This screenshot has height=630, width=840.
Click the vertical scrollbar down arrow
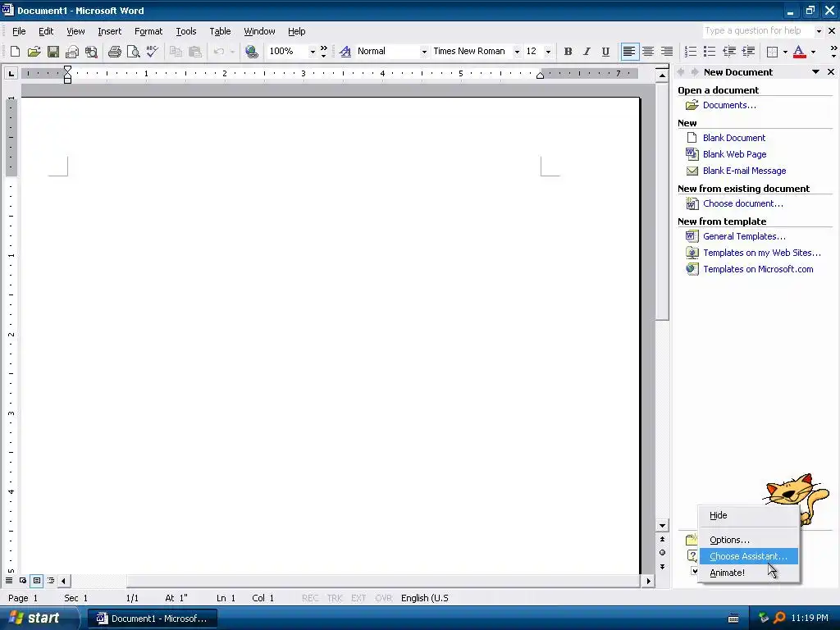click(x=662, y=526)
